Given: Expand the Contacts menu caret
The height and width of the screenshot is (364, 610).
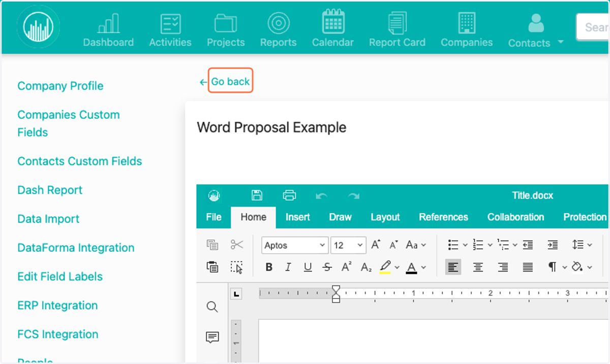Looking at the screenshot, I should [x=561, y=42].
